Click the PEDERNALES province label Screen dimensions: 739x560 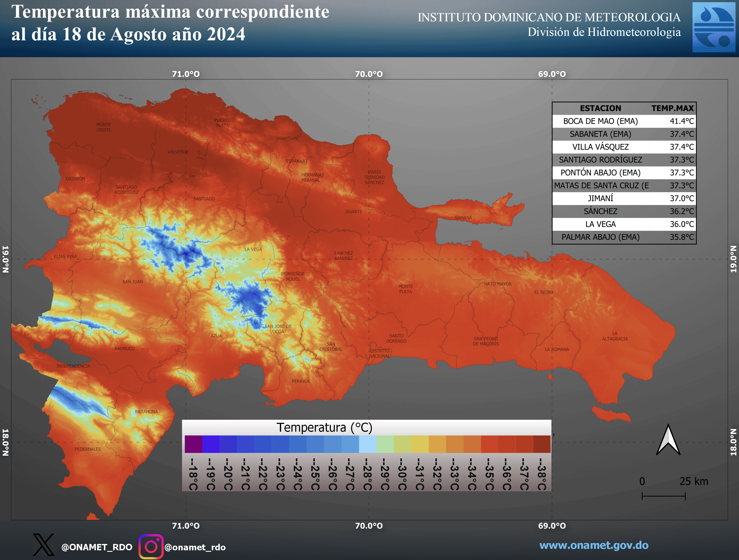click(87, 449)
